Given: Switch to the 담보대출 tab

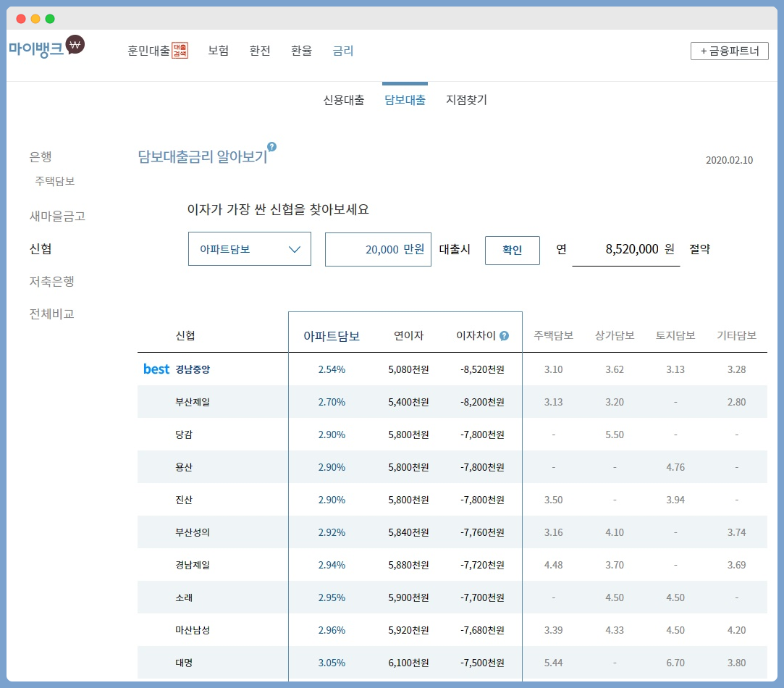Looking at the screenshot, I should point(405,100).
